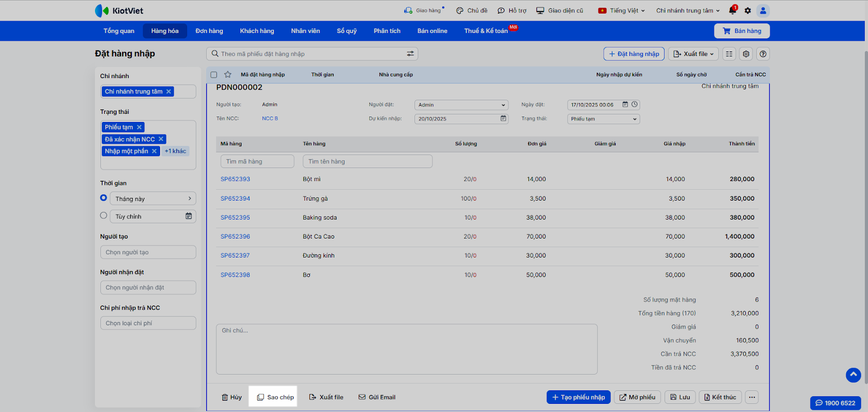This screenshot has width=868, height=412.
Task: Open the user account avatar
Action: (763, 10)
